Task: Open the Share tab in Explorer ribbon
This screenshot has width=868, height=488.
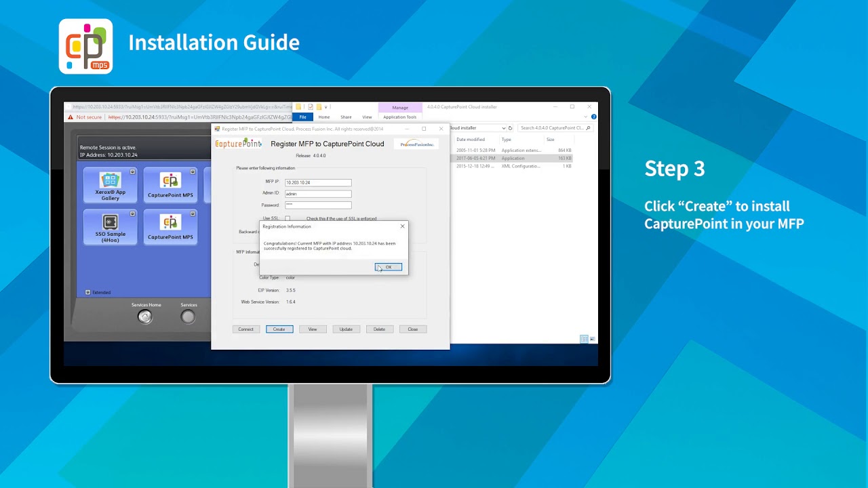Action: coord(346,117)
